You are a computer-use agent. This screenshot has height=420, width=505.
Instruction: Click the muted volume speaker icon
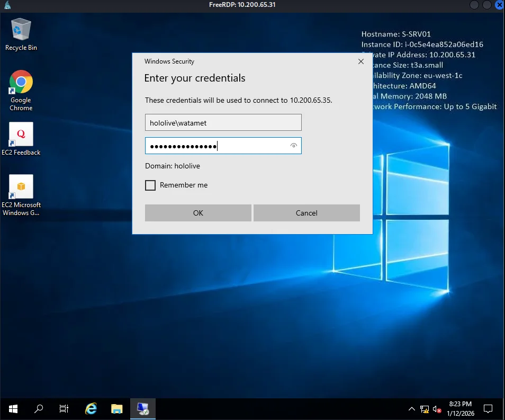(437, 409)
